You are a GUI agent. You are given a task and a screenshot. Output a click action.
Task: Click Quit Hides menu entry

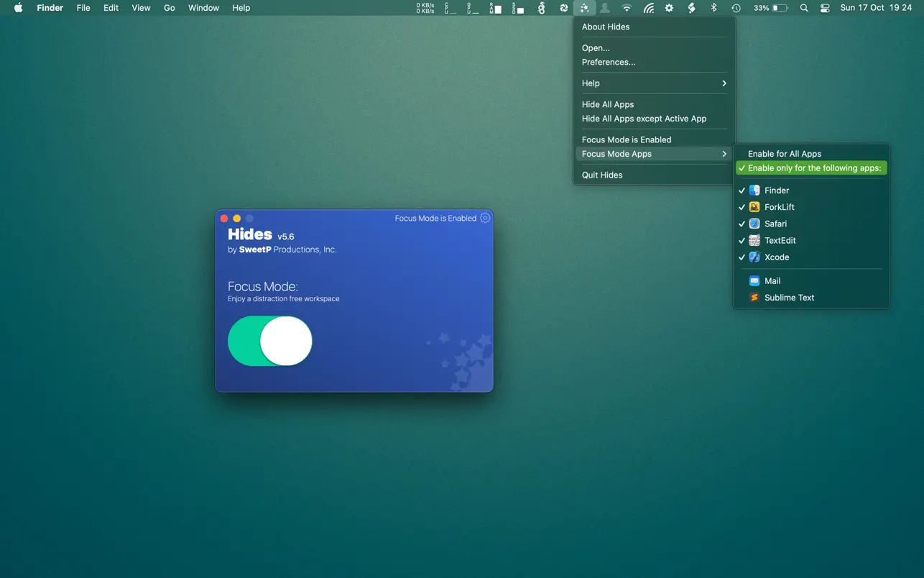[x=602, y=175]
